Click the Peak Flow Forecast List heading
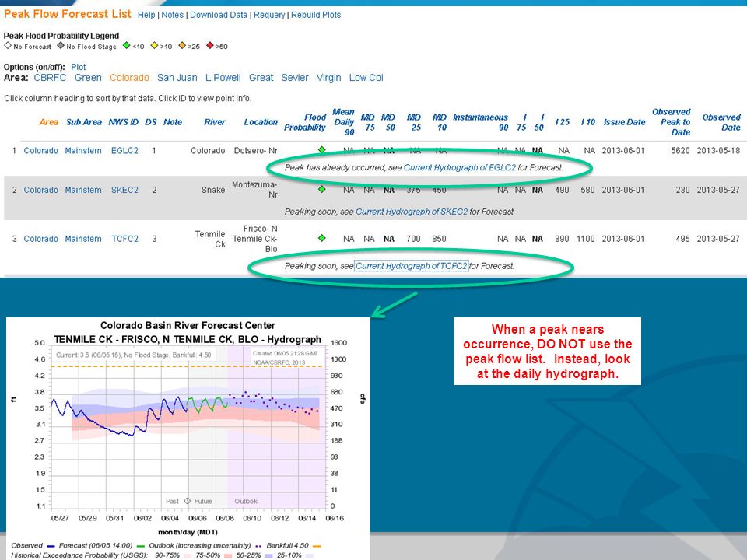The width and height of the screenshot is (747, 560). click(67, 14)
